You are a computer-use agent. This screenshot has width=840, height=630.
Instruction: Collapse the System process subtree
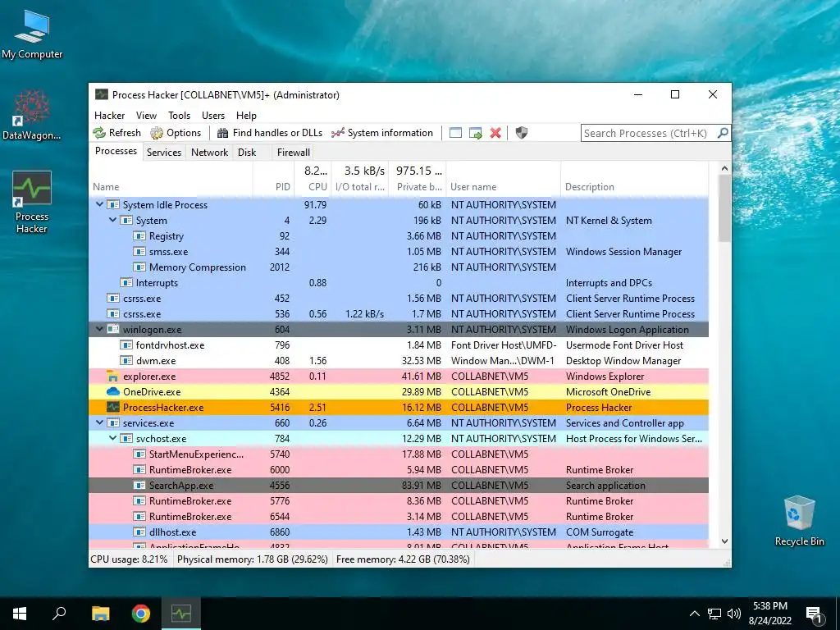[x=112, y=220]
